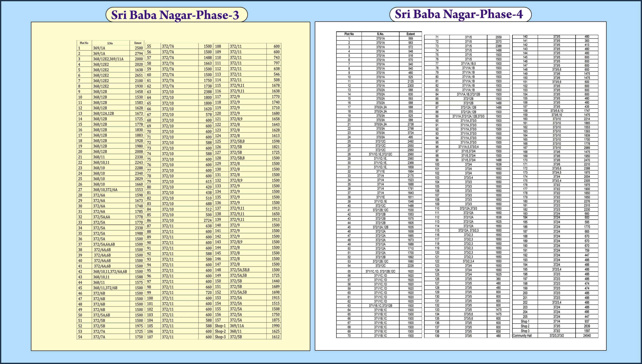Click the Shop-1 row in Phase-3 table
Screen dimensions: 642x364
[x=220, y=326]
